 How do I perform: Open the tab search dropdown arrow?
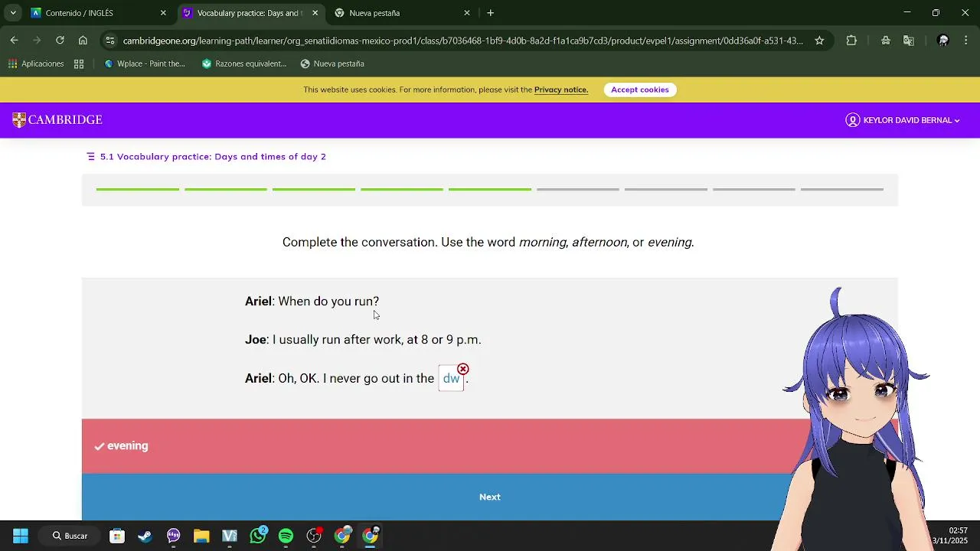coord(13,13)
